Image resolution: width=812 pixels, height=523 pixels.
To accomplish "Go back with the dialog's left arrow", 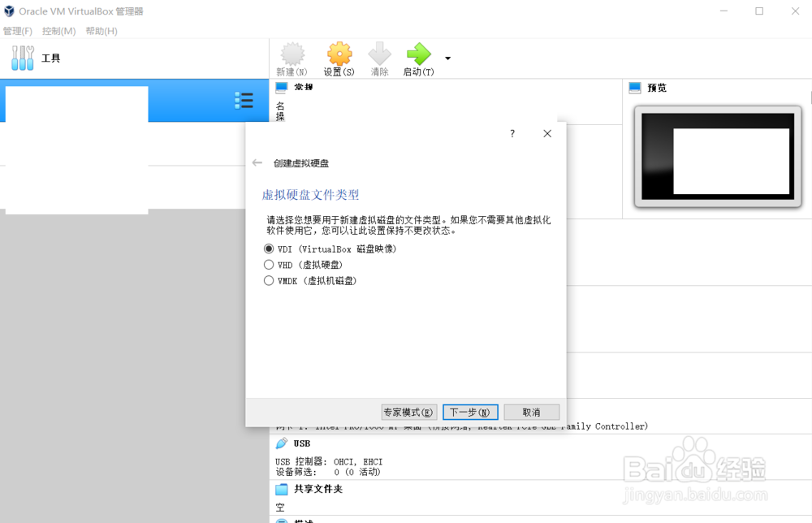I will [x=257, y=162].
